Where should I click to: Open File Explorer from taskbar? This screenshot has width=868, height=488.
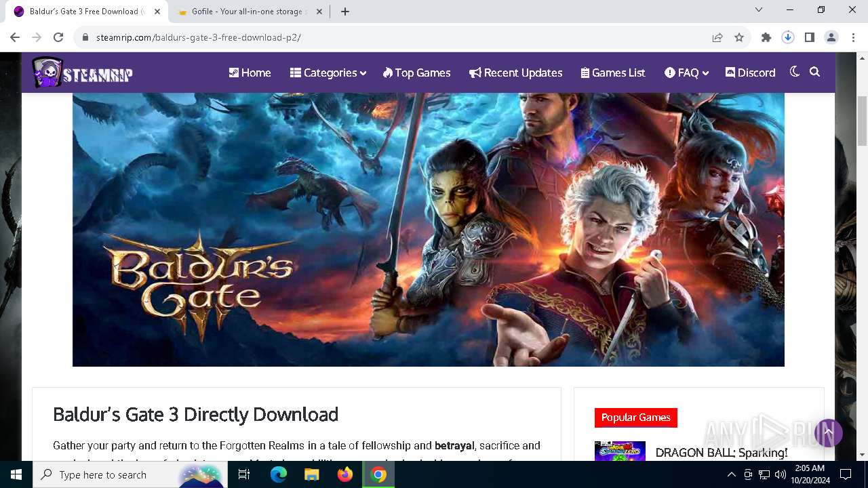(311, 474)
